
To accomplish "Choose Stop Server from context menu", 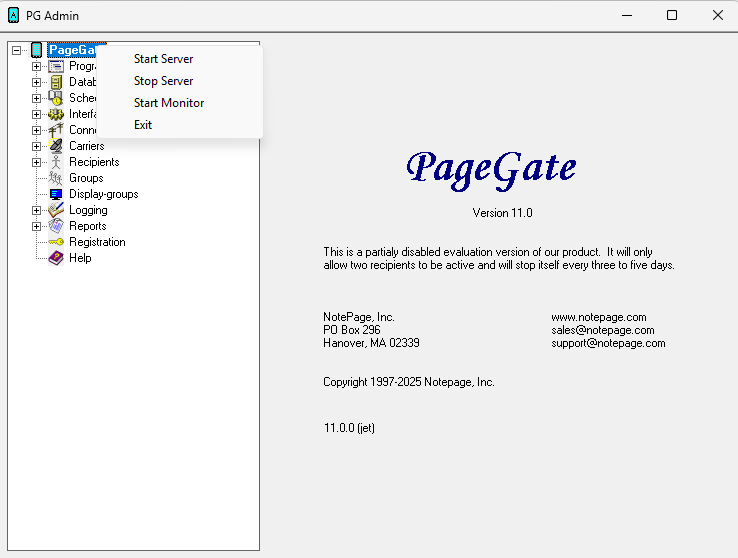I will pos(179,81).
